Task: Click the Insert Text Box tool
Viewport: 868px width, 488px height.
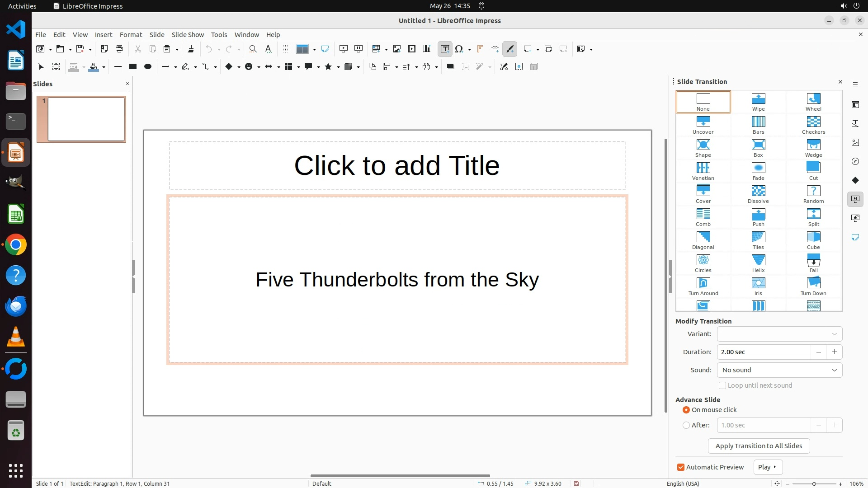Action: [x=445, y=49]
